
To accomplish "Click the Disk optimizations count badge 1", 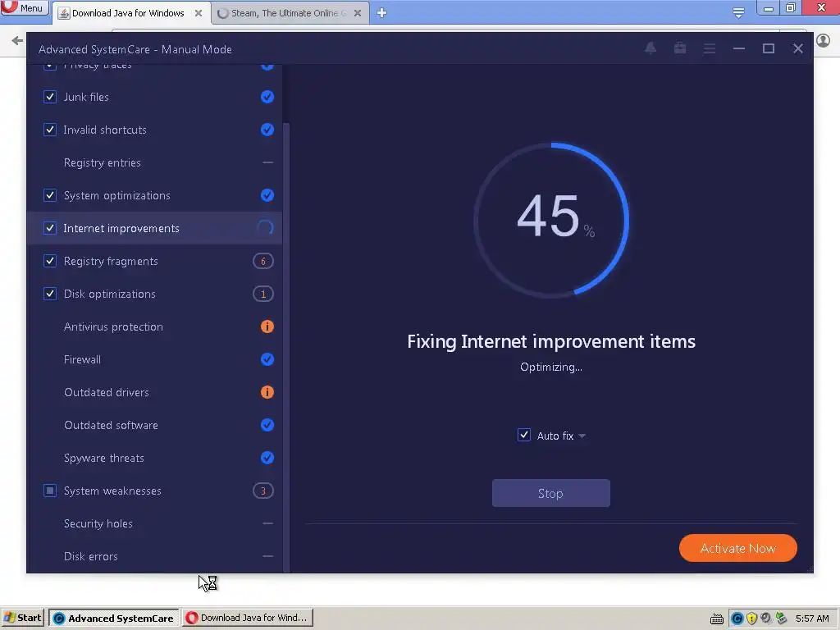I will tap(263, 294).
